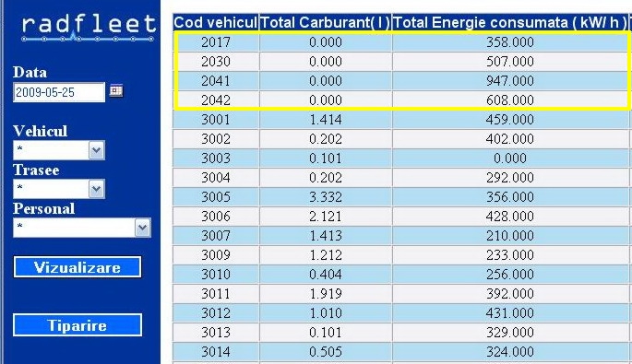632x364 pixels.
Task: Click fuel value 3.332
Action: point(326,196)
